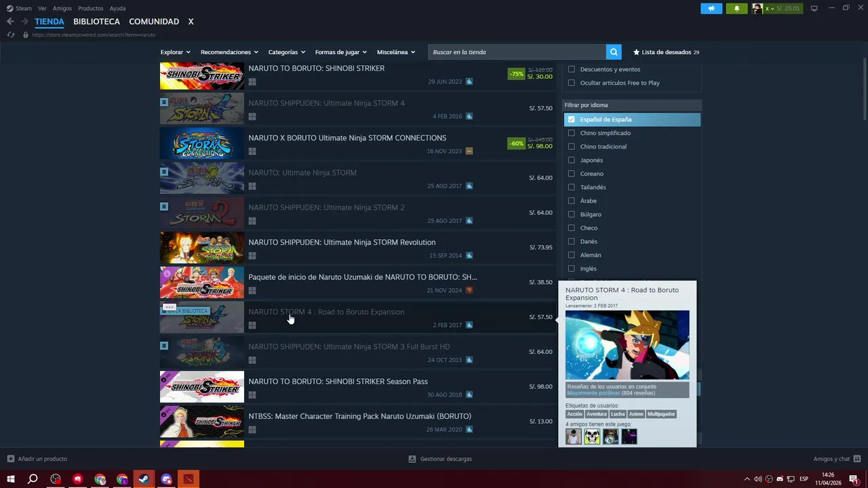Open the Windows Start menu

[x=11, y=479]
